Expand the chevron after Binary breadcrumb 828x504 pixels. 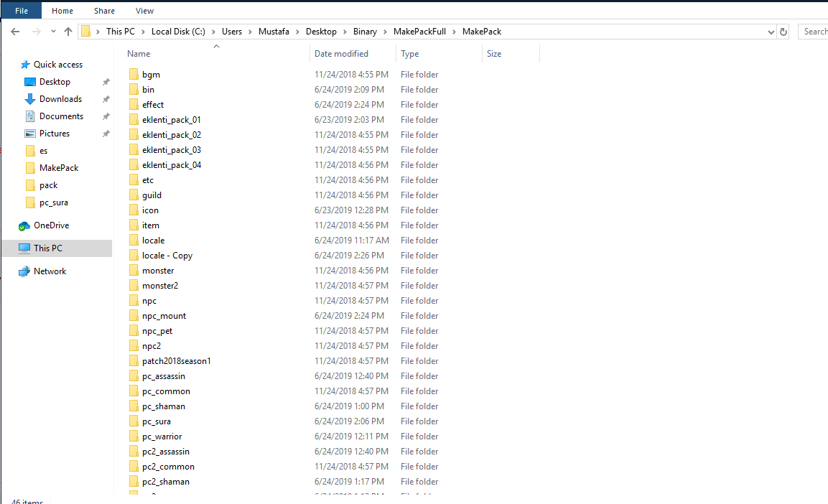(x=386, y=32)
